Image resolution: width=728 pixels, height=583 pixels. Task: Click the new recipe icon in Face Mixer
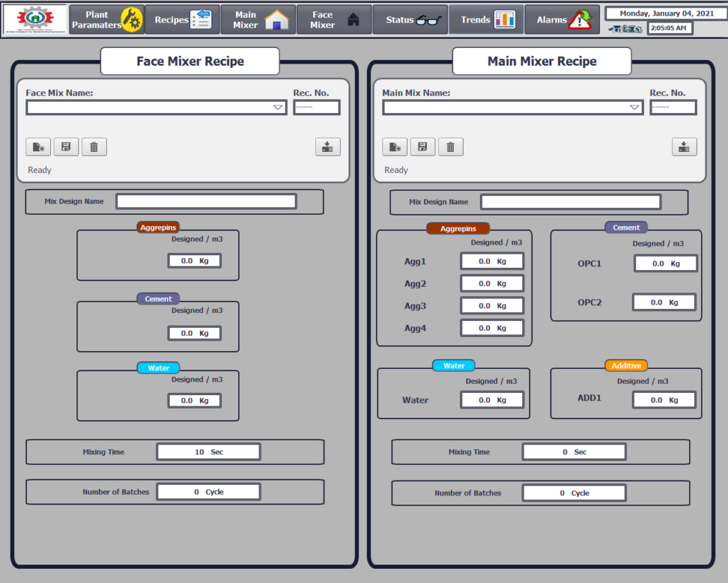[38, 147]
